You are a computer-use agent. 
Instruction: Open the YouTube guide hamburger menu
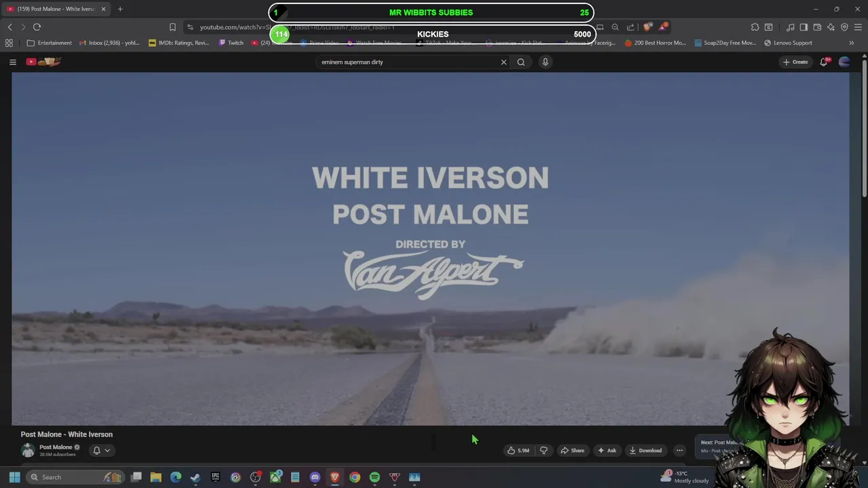(12, 62)
